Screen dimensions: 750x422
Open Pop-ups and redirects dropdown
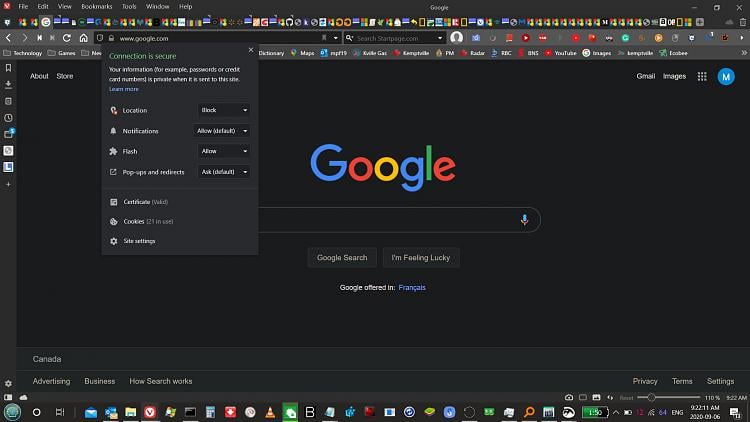(x=224, y=172)
